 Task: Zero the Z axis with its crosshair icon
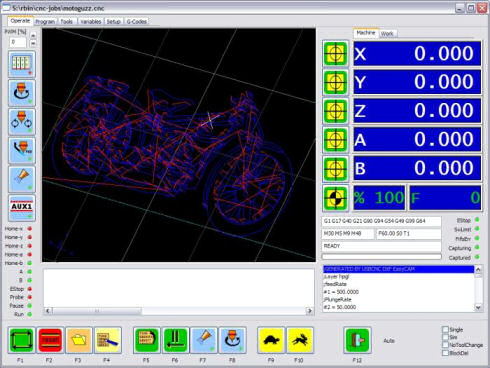point(335,111)
